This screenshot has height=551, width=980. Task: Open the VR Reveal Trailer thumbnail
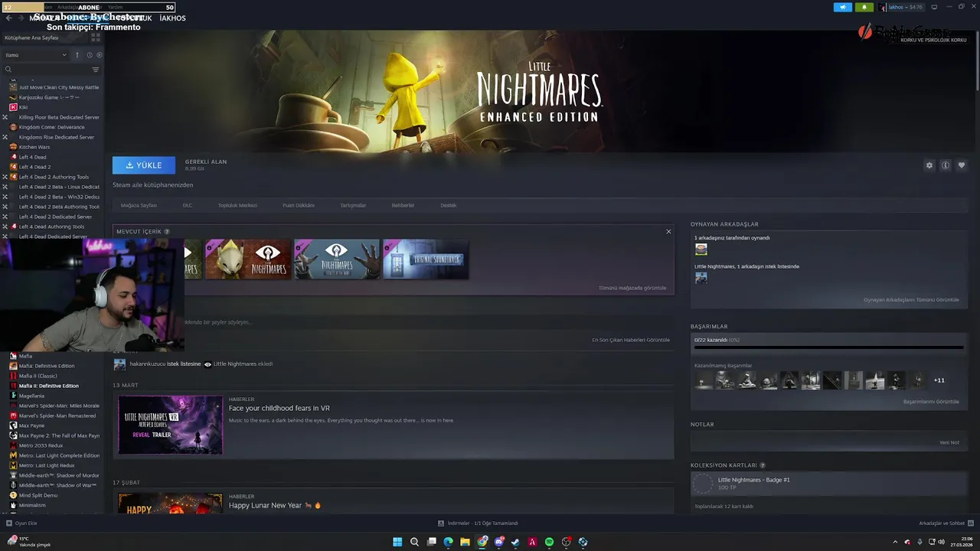pyautogui.click(x=171, y=425)
